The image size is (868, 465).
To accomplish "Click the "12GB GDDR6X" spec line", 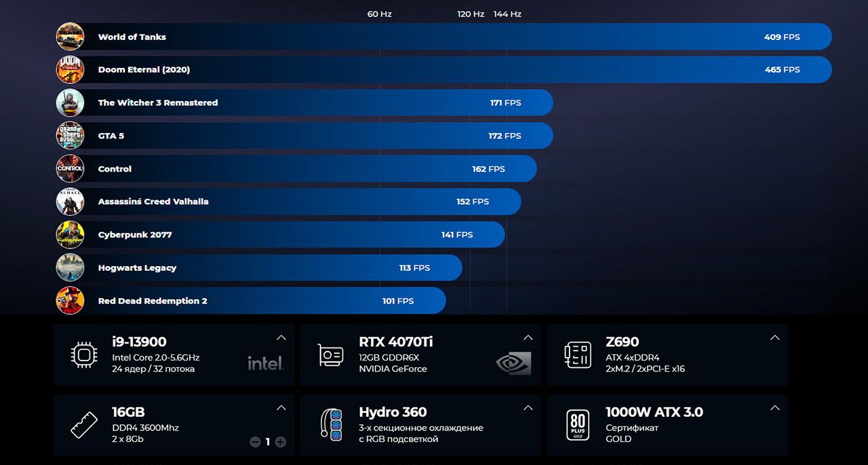I will 389,358.
